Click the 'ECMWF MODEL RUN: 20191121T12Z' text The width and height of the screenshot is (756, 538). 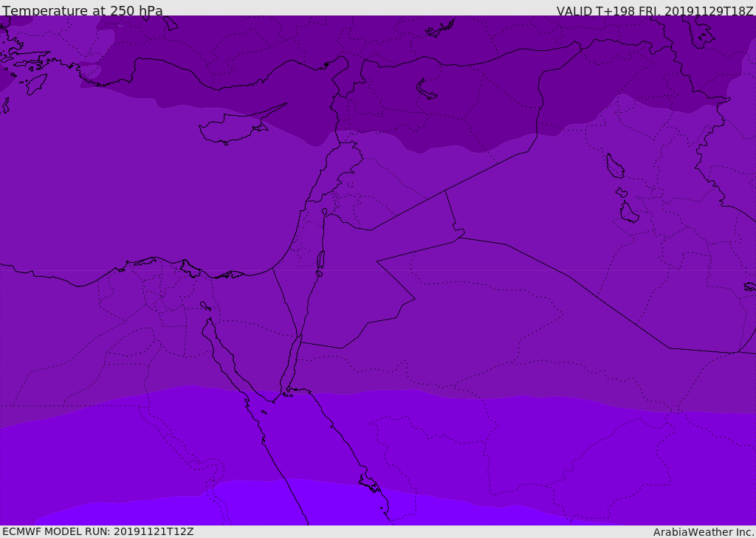[98, 531]
